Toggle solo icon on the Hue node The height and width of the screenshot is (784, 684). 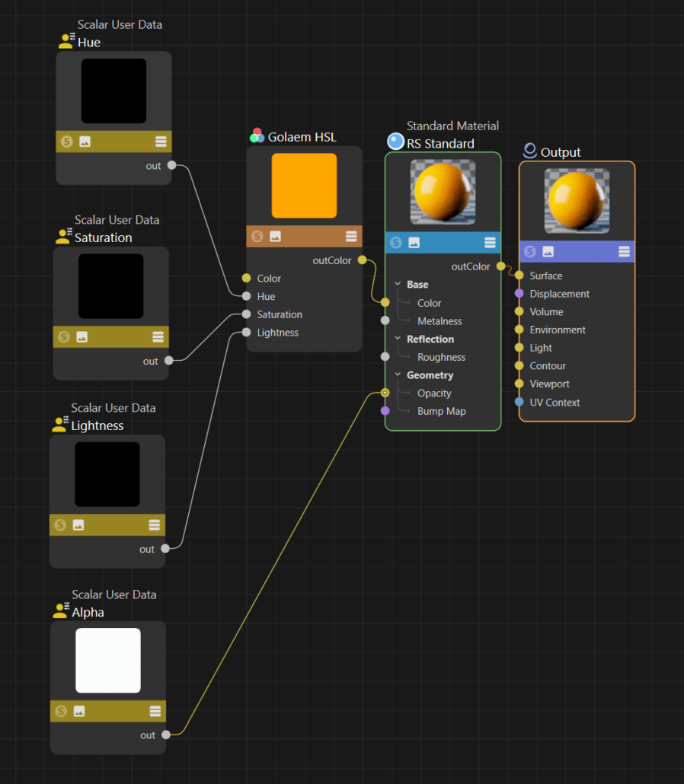(x=67, y=142)
